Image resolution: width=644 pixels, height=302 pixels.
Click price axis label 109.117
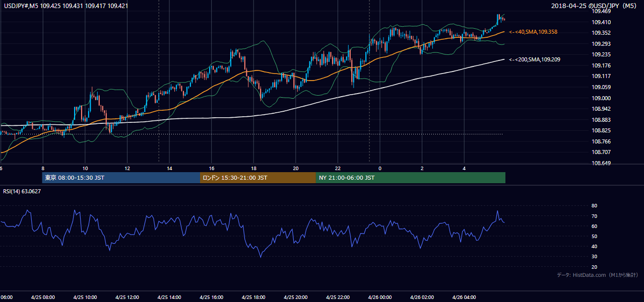tap(601, 76)
